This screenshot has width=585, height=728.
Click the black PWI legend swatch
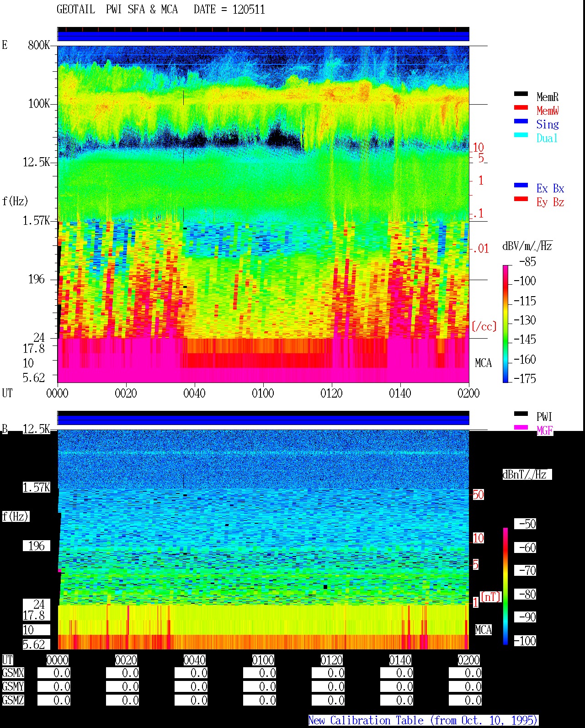pos(521,414)
